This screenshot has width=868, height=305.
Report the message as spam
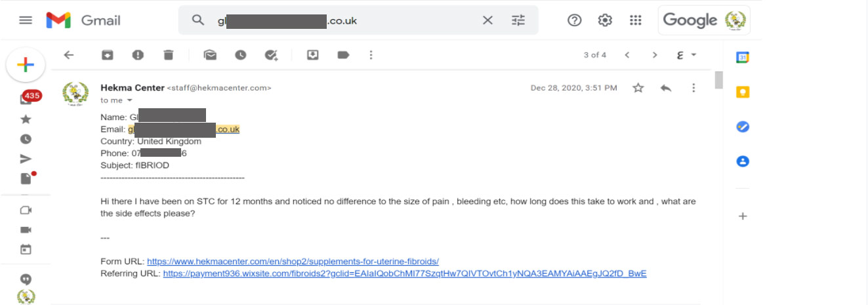click(138, 55)
